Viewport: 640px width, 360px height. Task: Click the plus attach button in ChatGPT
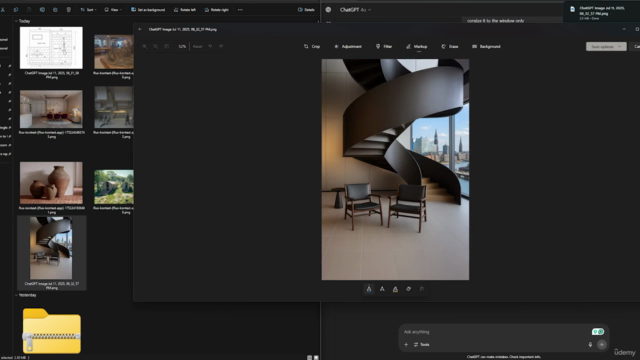pos(406,344)
